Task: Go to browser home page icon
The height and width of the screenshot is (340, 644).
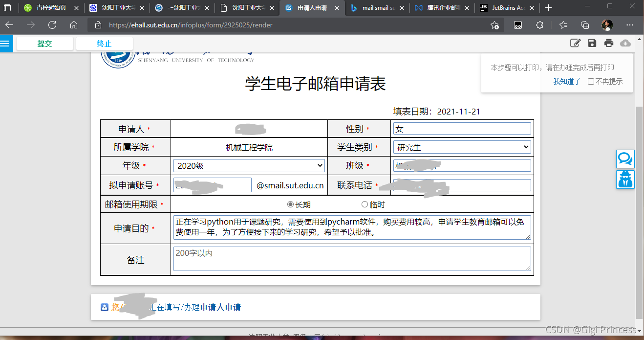Action: coord(74,25)
